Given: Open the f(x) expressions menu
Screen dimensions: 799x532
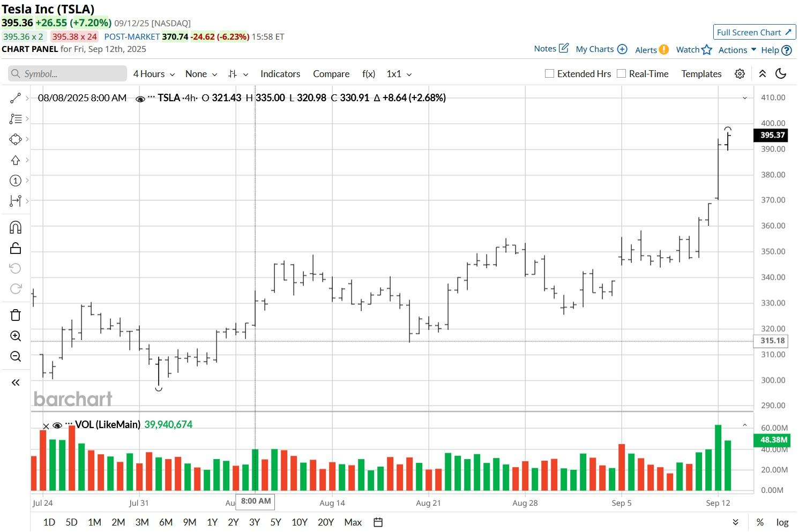Looking at the screenshot, I should click(x=369, y=74).
